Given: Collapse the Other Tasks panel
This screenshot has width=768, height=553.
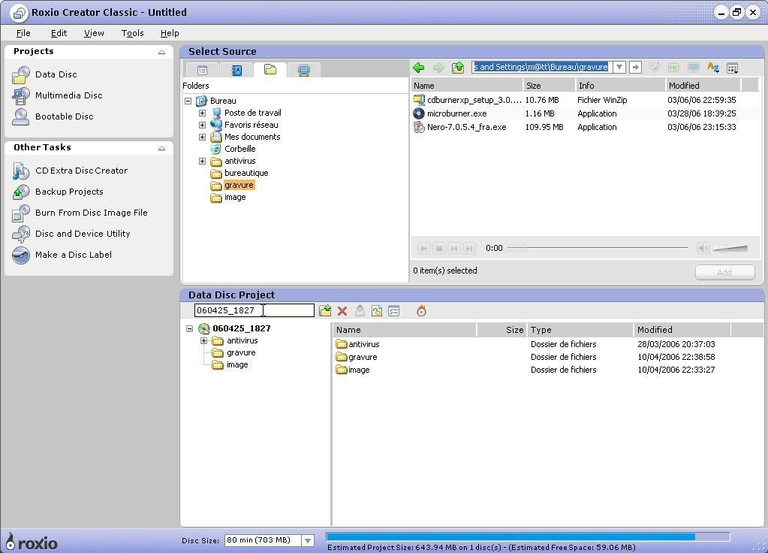Looking at the screenshot, I should pyautogui.click(x=162, y=148).
